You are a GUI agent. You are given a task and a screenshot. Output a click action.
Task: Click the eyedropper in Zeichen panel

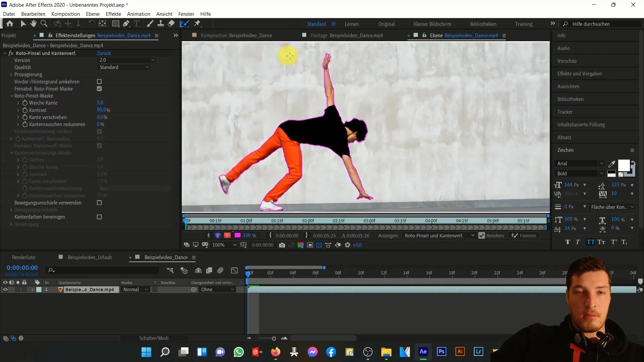pyautogui.click(x=612, y=164)
